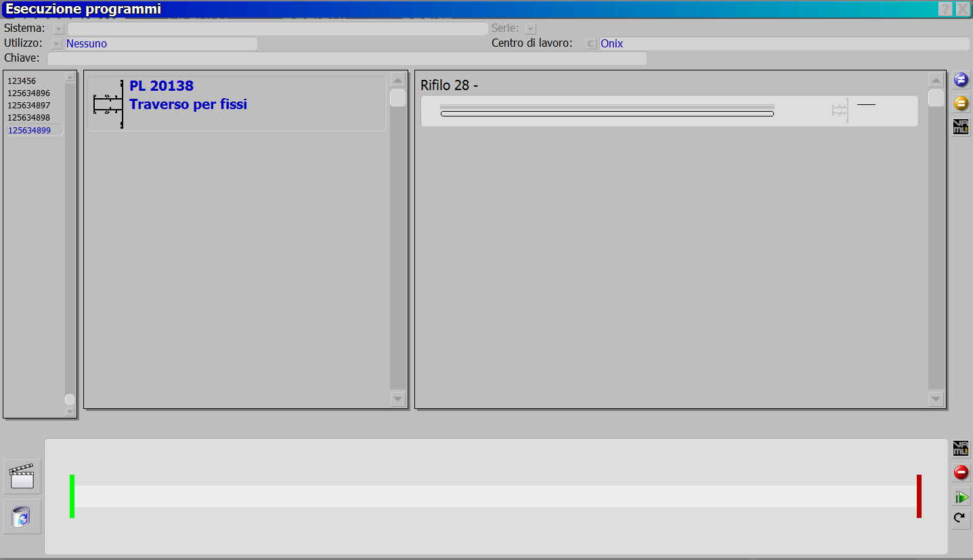Click the Rifilo panel scrollbar thumb
This screenshot has width=973, height=560.
[936, 98]
